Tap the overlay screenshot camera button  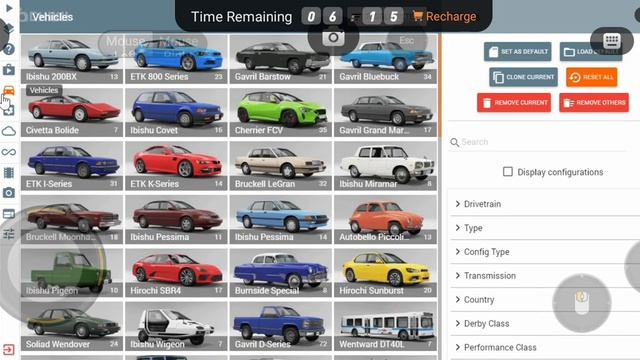[x=333, y=38]
